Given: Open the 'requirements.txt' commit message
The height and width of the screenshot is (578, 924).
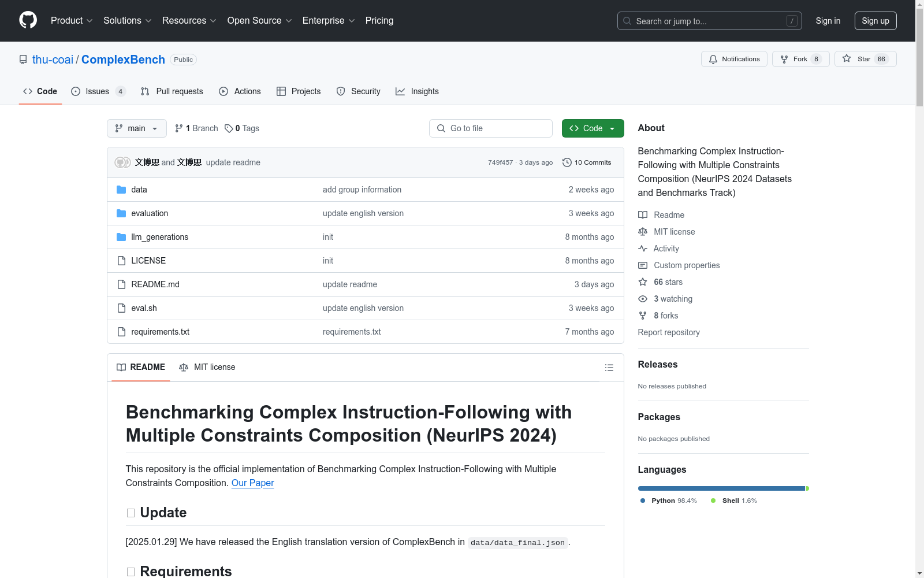Looking at the screenshot, I should pyautogui.click(x=352, y=332).
